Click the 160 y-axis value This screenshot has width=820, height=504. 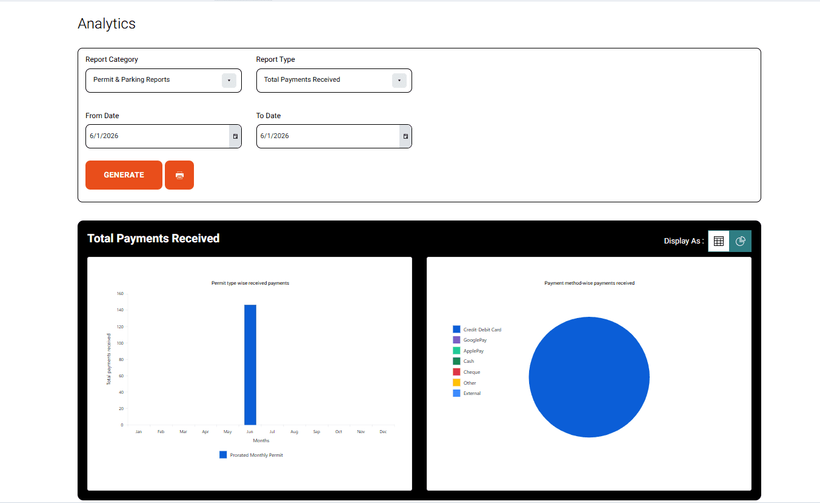pyautogui.click(x=119, y=294)
